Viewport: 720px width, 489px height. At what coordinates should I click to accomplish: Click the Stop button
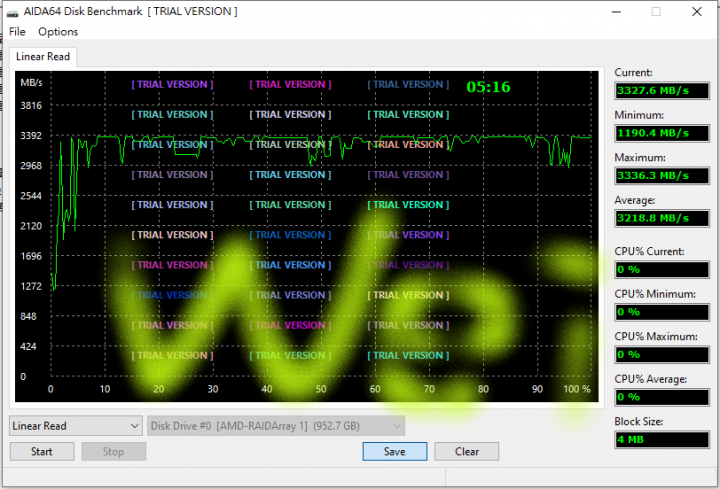113,451
